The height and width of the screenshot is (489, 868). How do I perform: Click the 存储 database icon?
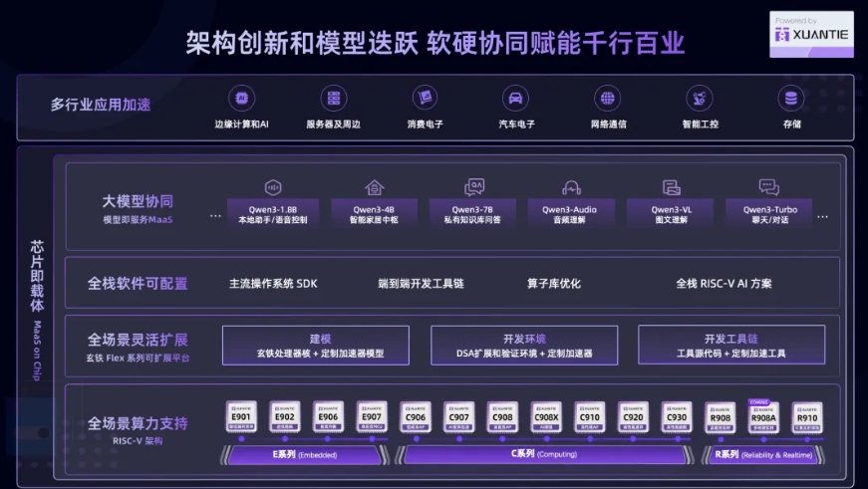[x=791, y=99]
